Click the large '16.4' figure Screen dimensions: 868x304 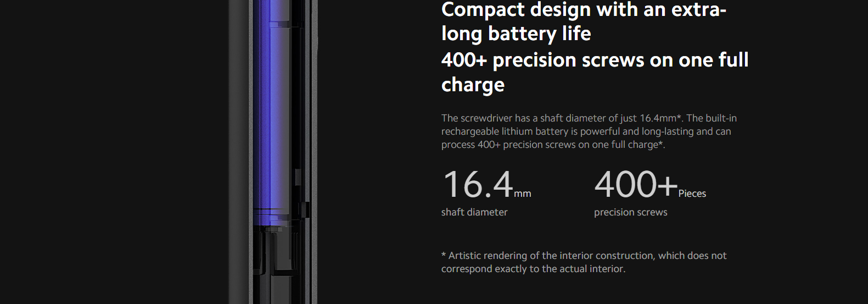(478, 184)
